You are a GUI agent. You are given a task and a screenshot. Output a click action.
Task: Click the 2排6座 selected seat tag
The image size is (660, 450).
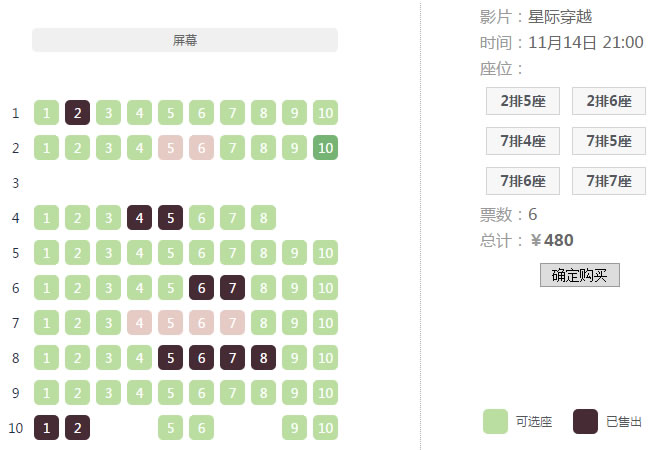coord(608,101)
